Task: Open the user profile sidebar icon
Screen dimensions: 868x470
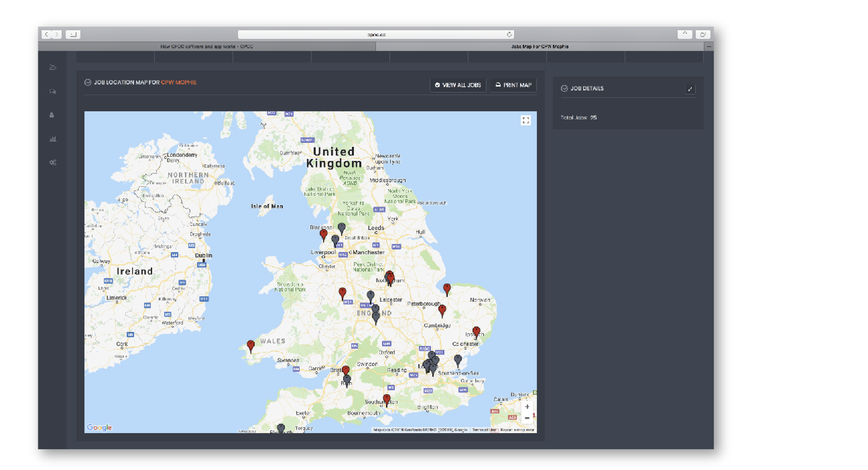Action: click(x=52, y=115)
